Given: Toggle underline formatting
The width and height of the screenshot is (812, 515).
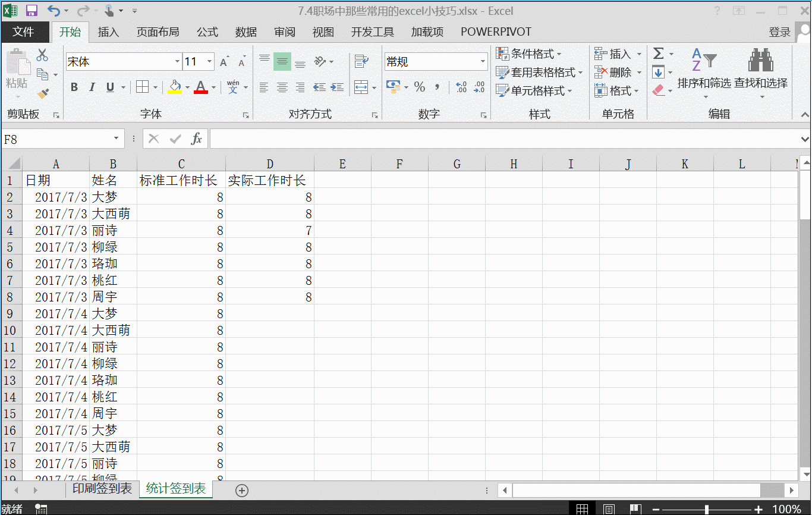Looking at the screenshot, I should [110, 87].
